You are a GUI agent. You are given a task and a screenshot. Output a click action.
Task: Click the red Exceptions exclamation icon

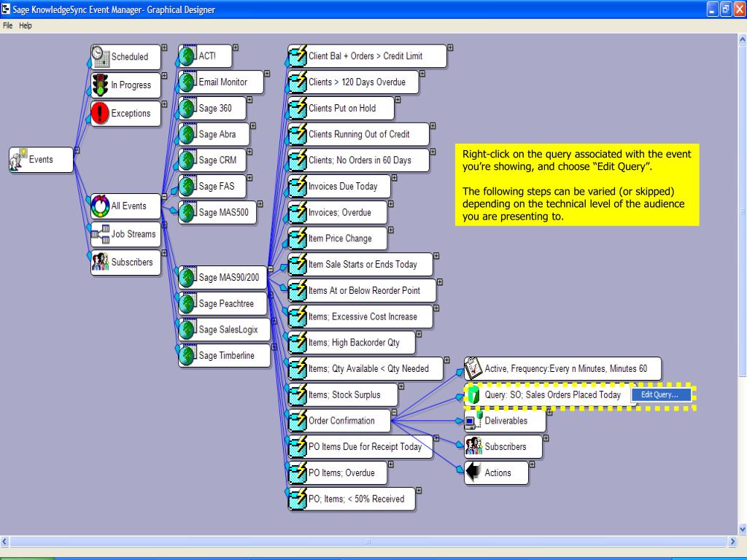click(x=100, y=113)
